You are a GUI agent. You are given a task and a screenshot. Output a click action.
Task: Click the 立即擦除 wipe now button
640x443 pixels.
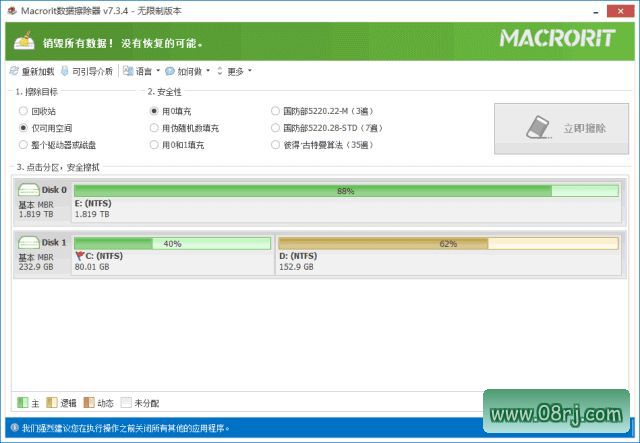pyautogui.click(x=561, y=129)
